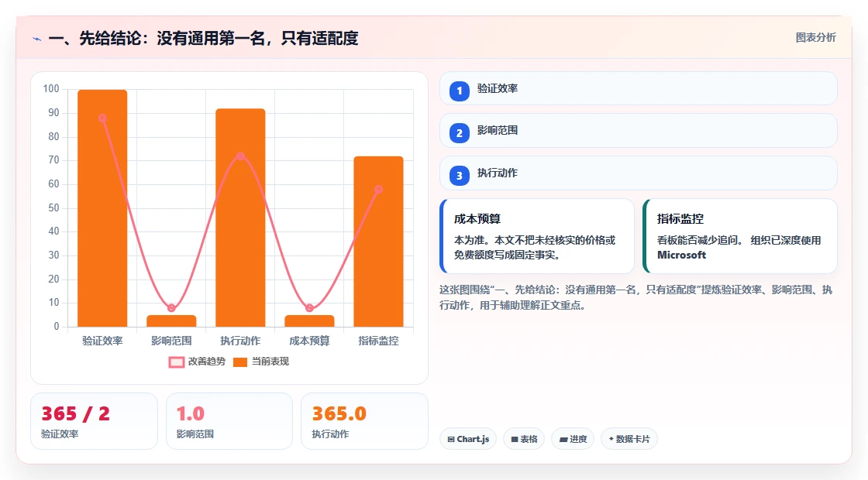Click the orange 当前表现 legend swatch
868x480 pixels.
pos(240,362)
